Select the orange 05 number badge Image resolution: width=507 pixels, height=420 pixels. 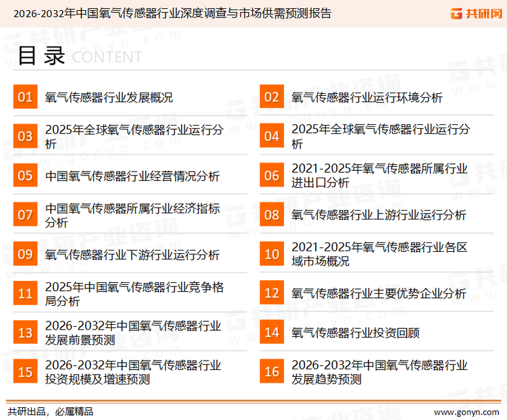[25, 176]
